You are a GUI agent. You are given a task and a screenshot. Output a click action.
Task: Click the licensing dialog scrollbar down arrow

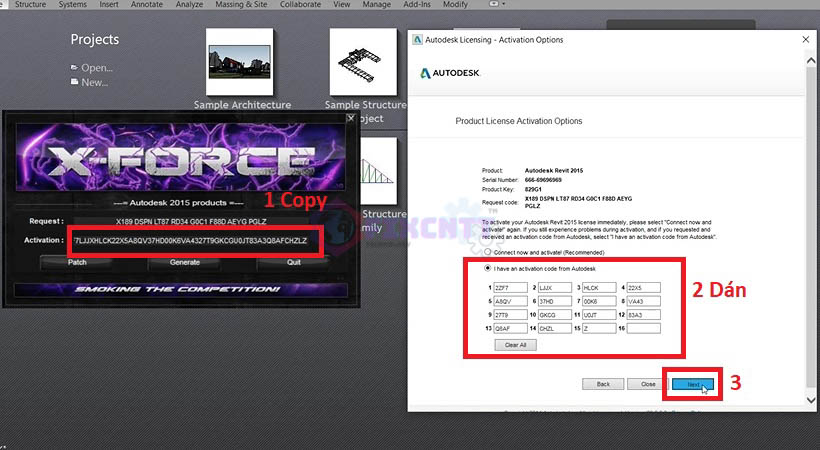(x=811, y=400)
